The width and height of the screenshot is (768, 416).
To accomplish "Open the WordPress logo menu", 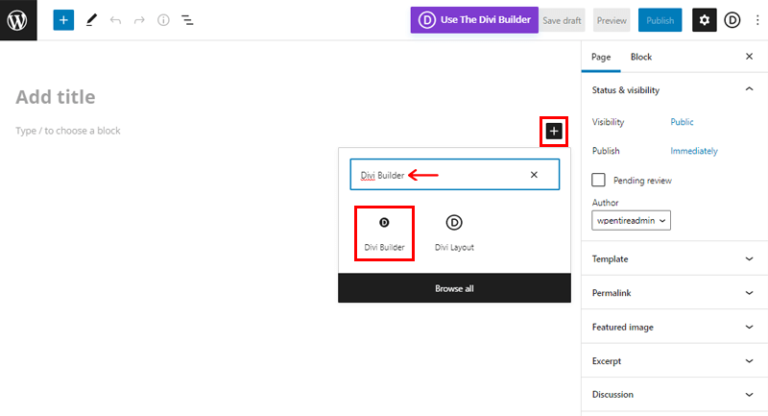I will 18,20.
